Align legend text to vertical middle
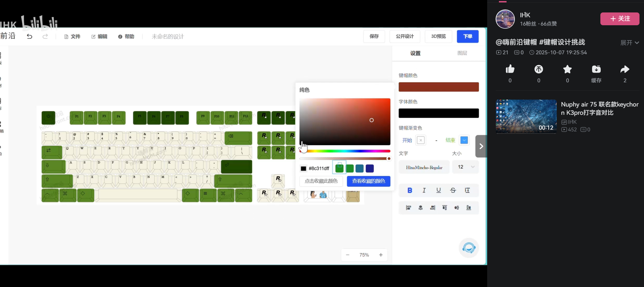The height and width of the screenshot is (287, 644). pos(457,208)
